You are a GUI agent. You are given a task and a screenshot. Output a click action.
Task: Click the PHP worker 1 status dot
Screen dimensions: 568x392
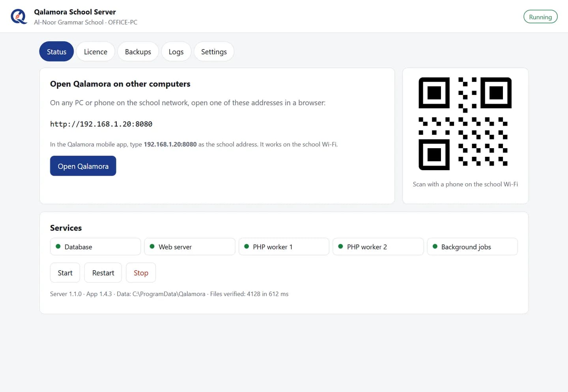[247, 247]
